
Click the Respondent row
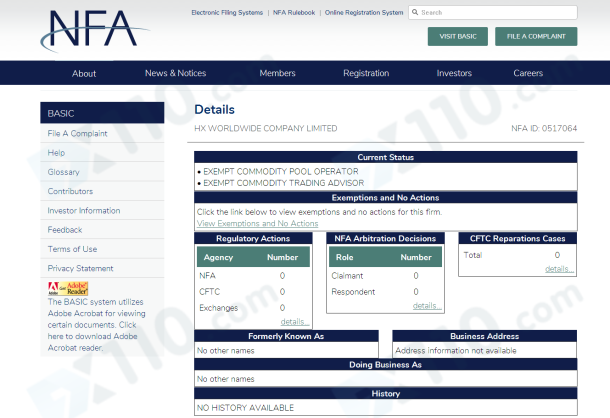(385, 292)
